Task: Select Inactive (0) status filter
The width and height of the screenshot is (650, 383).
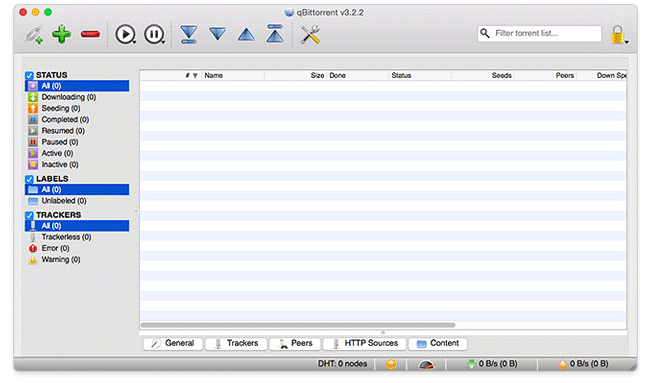Action: tap(77, 165)
